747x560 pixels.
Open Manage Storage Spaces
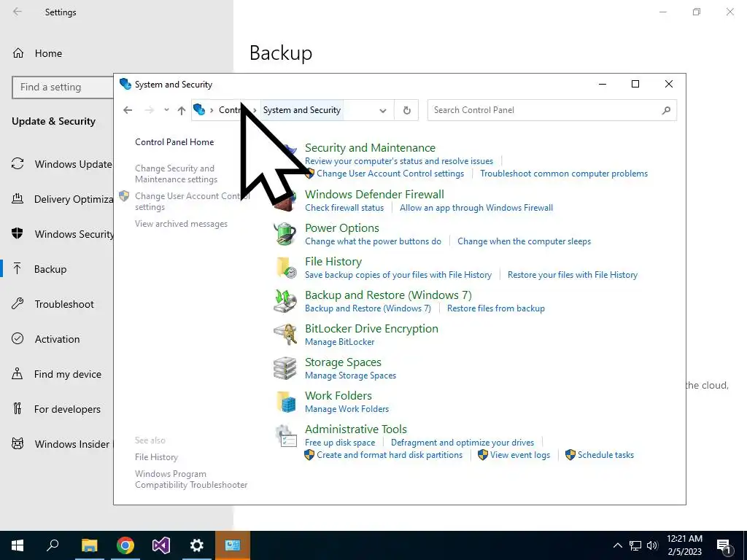(x=350, y=376)
